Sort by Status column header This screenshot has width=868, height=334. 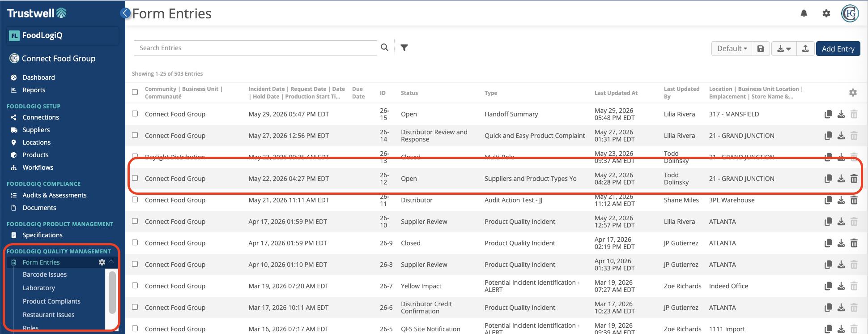click(409, 93)
